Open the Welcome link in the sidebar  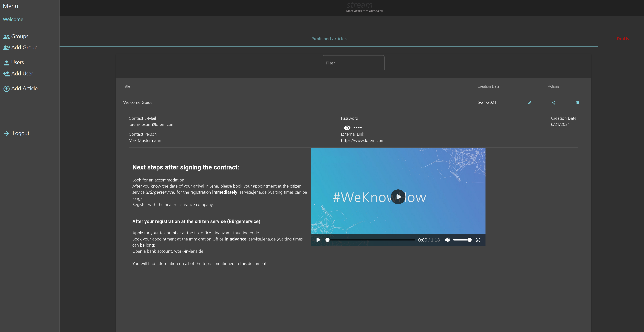tap(13, 19)
